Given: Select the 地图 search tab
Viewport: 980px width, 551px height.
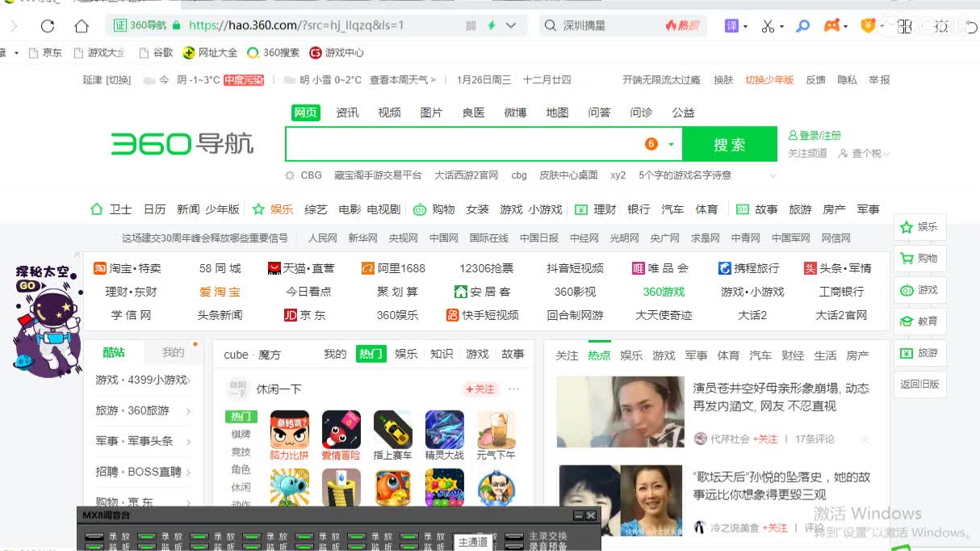Looking at the screenshot, I should [558, 112].
